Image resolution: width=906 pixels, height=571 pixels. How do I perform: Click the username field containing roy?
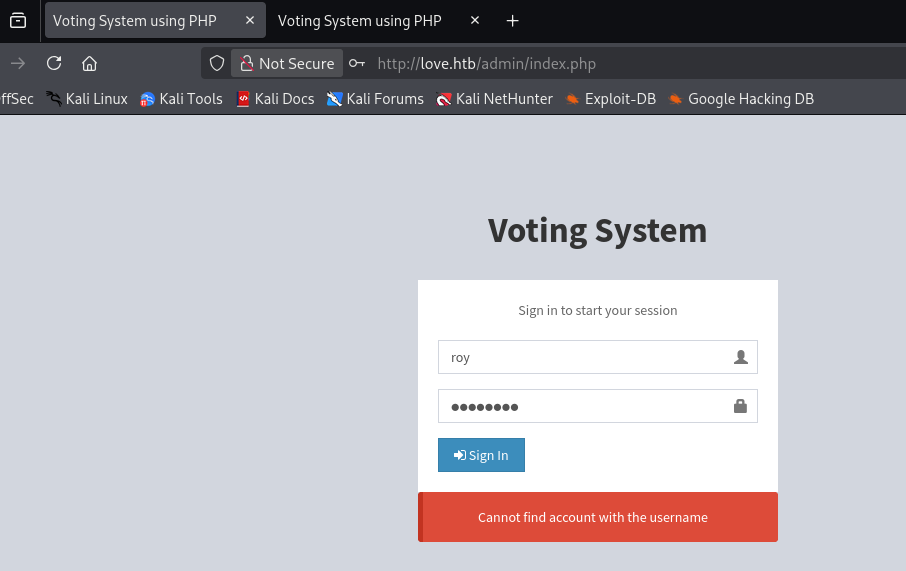tap(585, 357)
